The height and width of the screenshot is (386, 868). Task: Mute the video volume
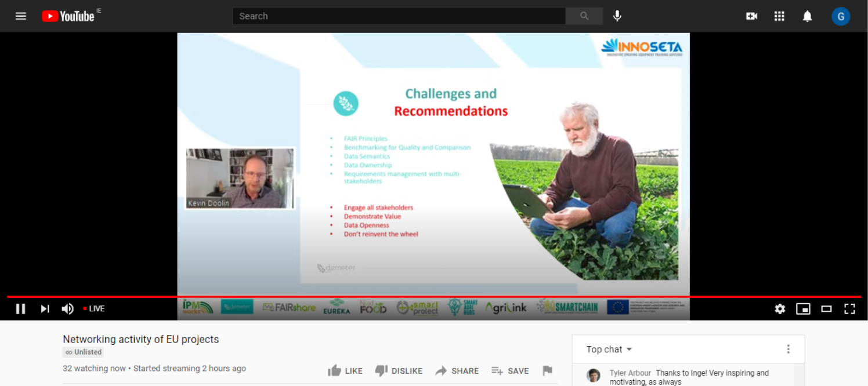(68, 309)
